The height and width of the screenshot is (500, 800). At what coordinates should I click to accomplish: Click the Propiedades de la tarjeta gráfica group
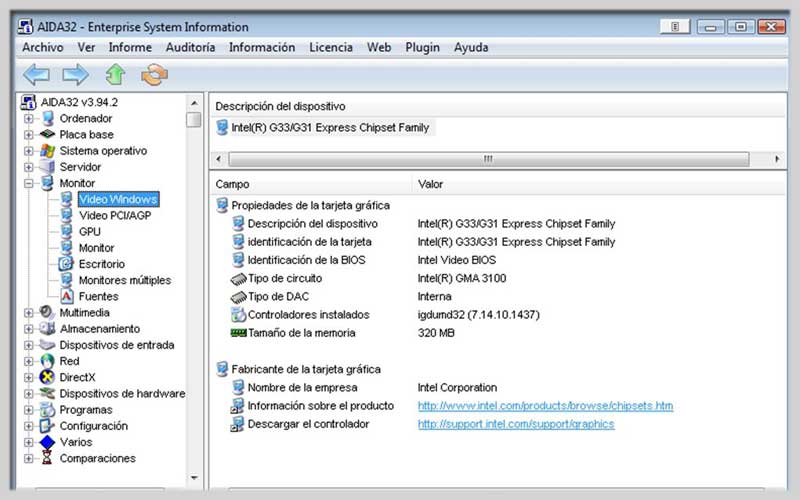pos(310,205)
